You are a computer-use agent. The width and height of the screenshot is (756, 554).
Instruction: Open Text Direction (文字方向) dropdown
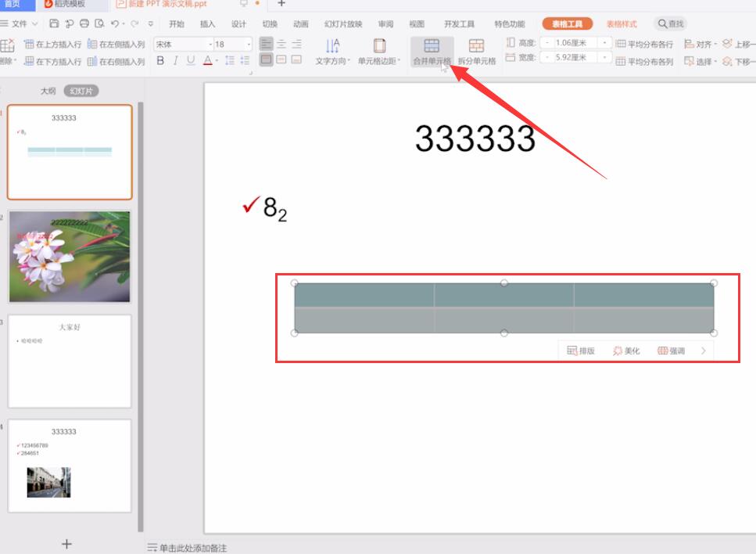[333, 52]
